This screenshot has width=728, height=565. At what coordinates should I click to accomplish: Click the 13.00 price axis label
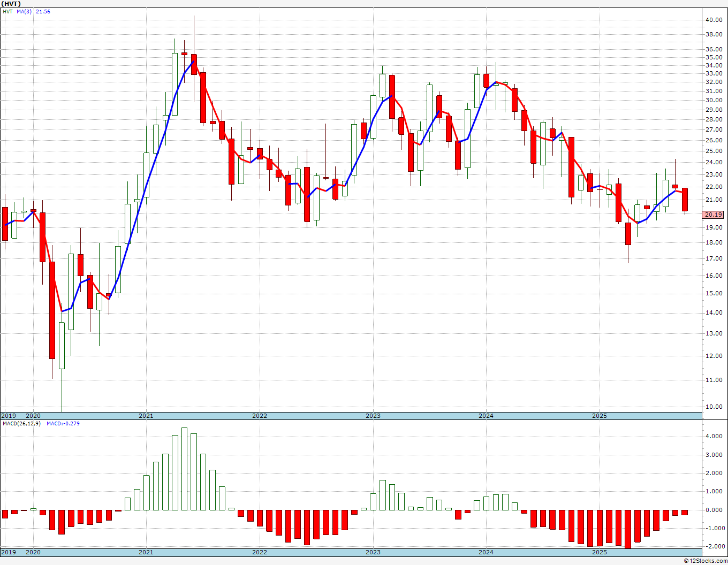point(714,333)
